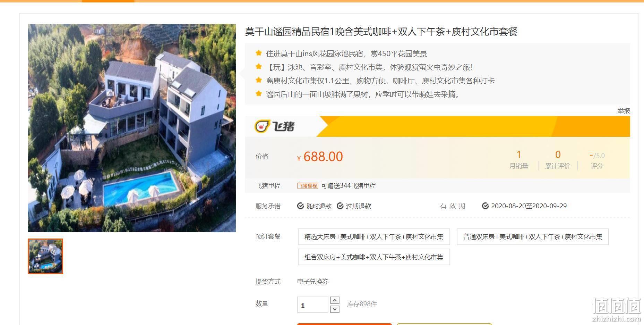Select 精选大床房 package option
This screenshot has width=644, height=325.
tap(374, 237)
